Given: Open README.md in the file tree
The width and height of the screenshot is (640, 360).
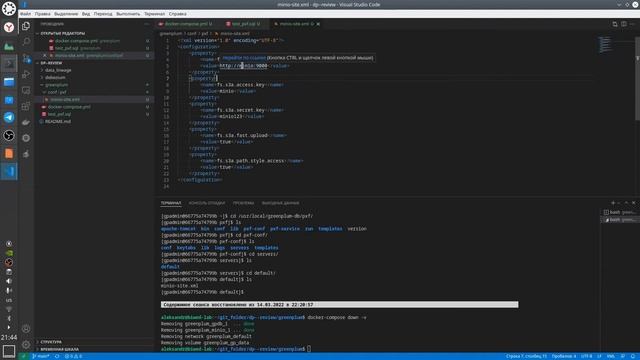Looking at the screenshot, I should (58, 122).
